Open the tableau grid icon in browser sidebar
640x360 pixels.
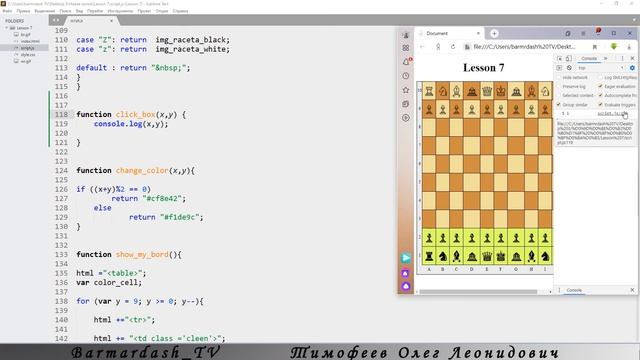click(x=406, y=48)
